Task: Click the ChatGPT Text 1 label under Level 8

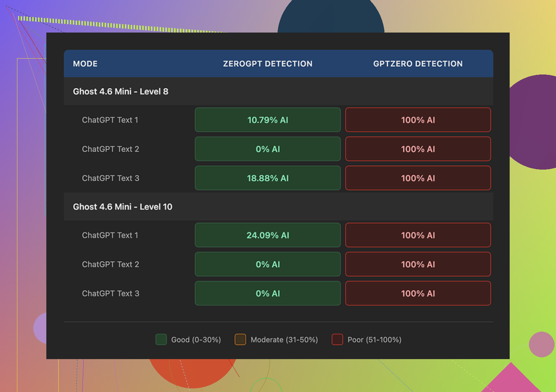Action: tap(110, 120)
